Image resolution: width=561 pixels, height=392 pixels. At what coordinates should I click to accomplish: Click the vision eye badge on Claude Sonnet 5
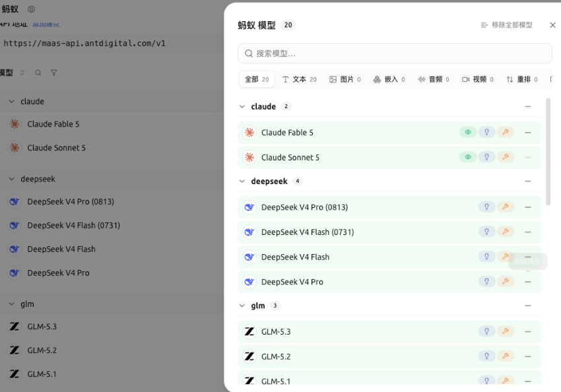[468, 157]
